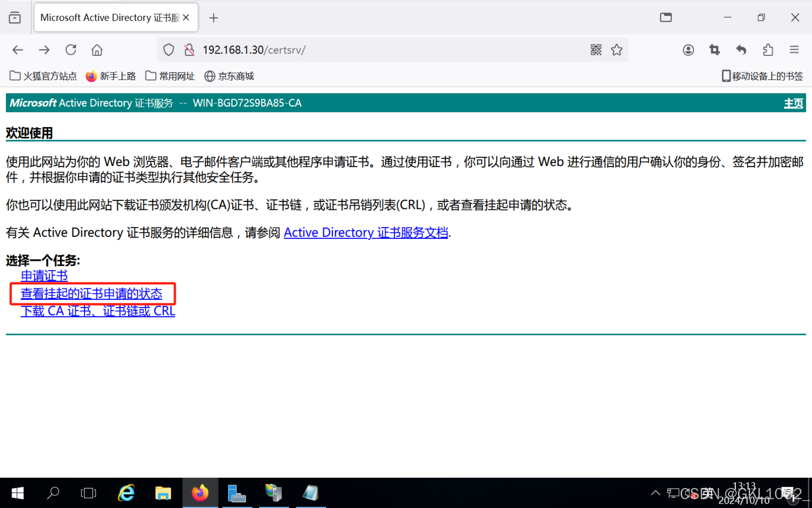Viewport: 812px width, 508px height.
Task: Open the 新手上路 bookmark
Action: [111, 76]
